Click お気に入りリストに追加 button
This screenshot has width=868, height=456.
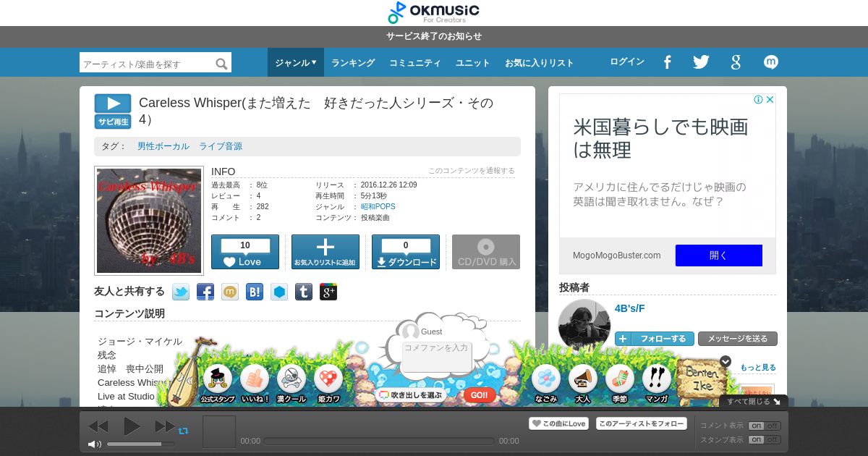click(x=325, y=252)
